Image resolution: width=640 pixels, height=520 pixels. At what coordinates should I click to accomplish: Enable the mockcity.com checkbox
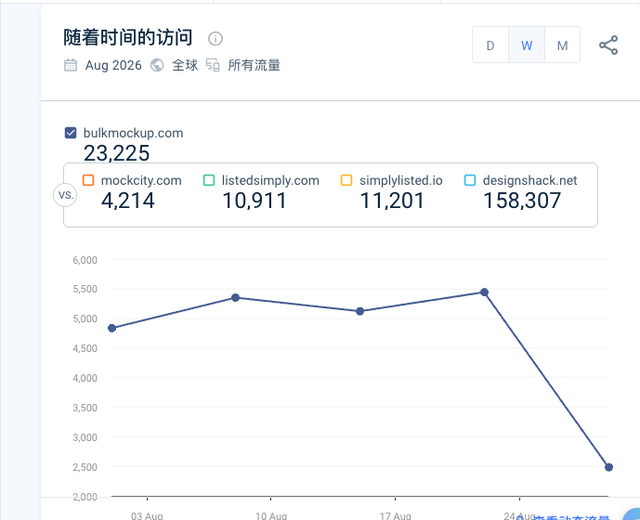(88, 180)
